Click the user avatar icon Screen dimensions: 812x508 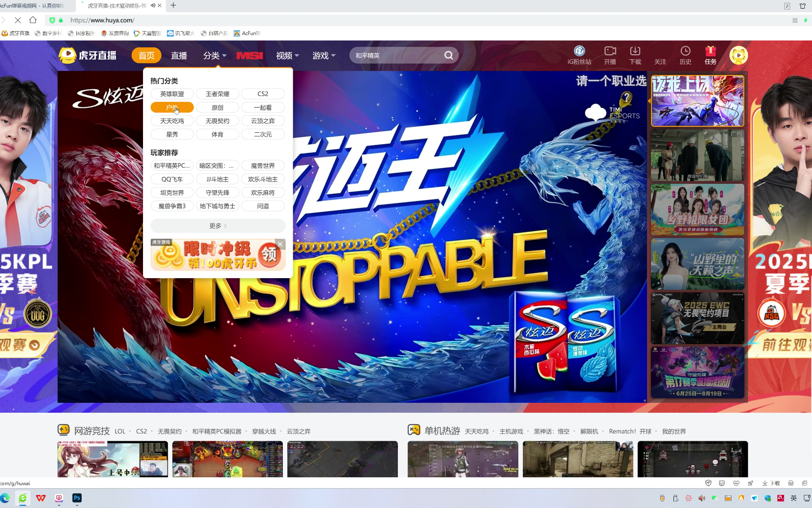pos(738,55)
